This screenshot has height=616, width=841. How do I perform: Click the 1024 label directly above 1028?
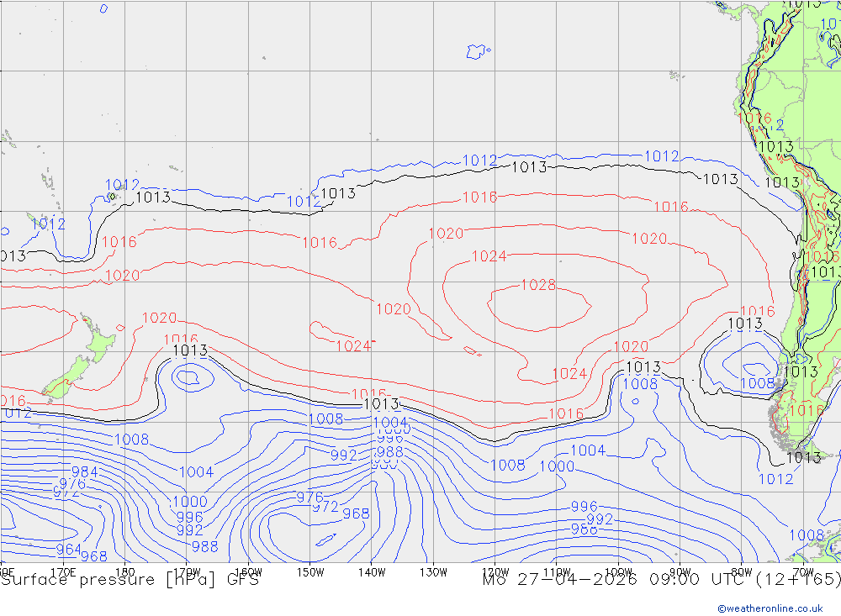click(x=489, y=256)
